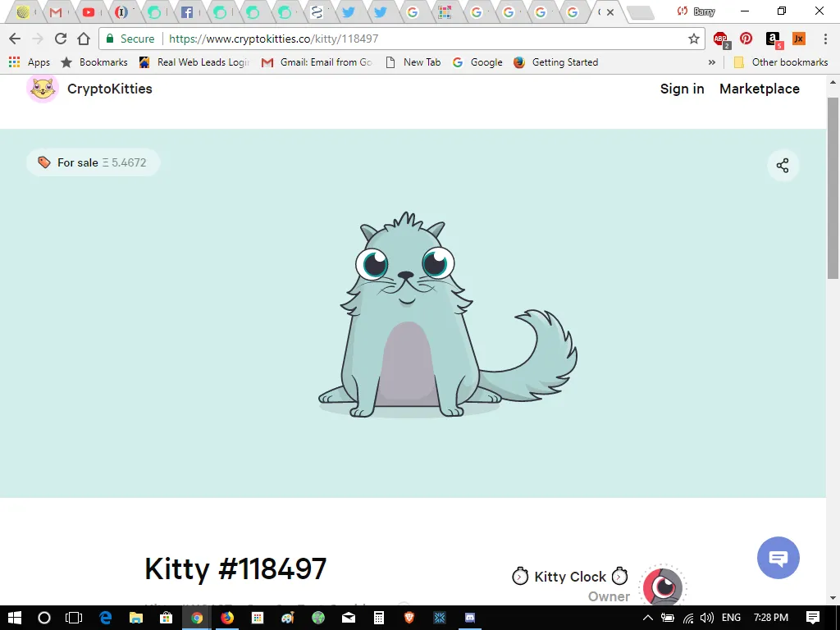This screenshot has width=840, height=630.
Task: Click the Pinterest extension icon
Action: pyautogui.click(x=746, y=39)
